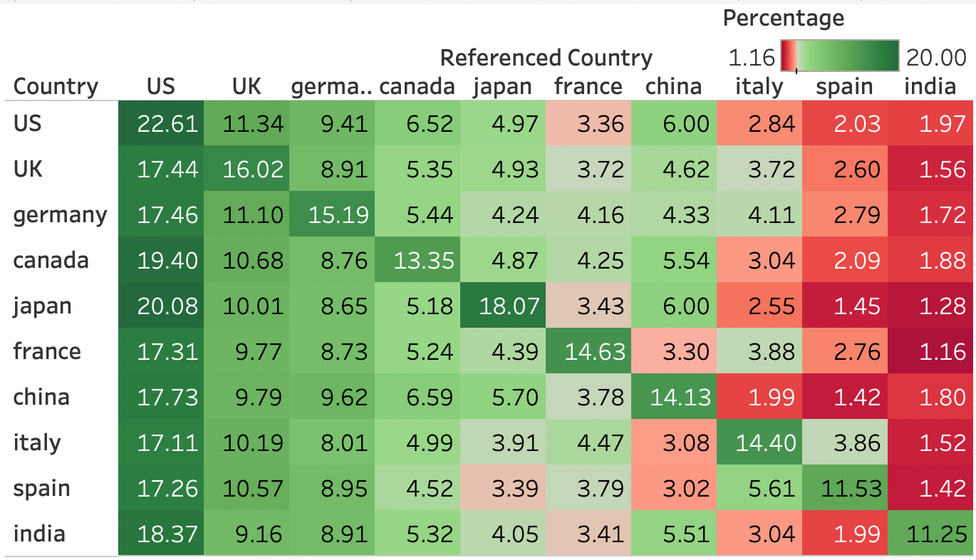Select the cell with value 11.25
Image resolution: width=976 pixels, height=560 pixels.
pyautogui.click(x=931, y=534)
